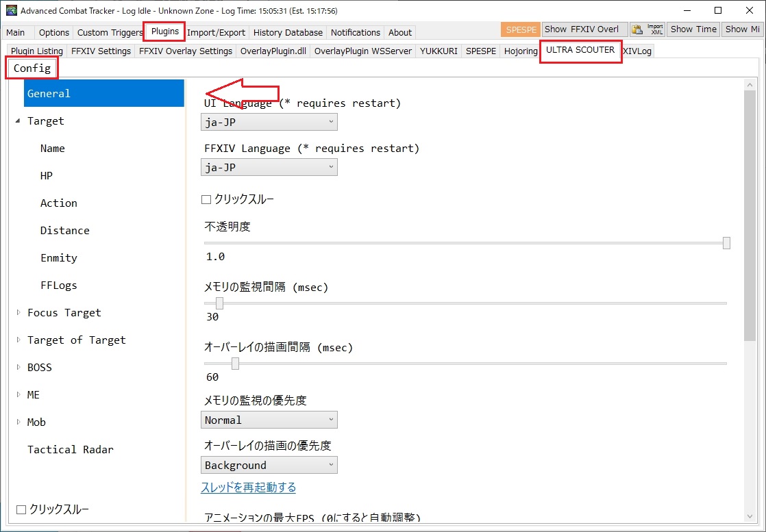The width and height of the screenshot is (766, 532).
Task: Expand the BOSS tree node
Action: 18,367
